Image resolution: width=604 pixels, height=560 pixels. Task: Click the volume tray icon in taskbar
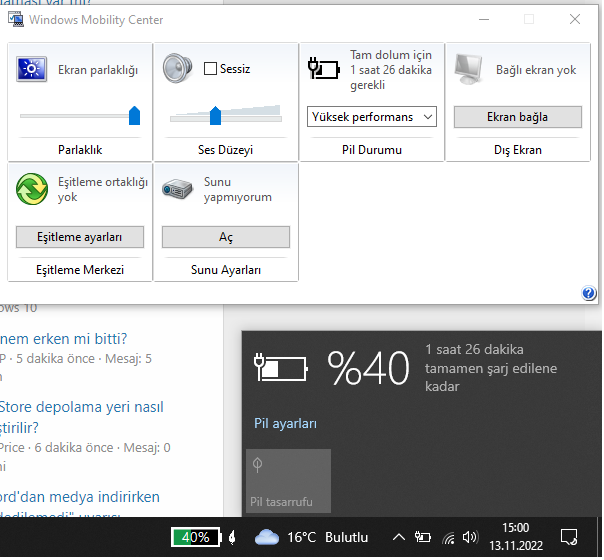click(x=471, y=538)
